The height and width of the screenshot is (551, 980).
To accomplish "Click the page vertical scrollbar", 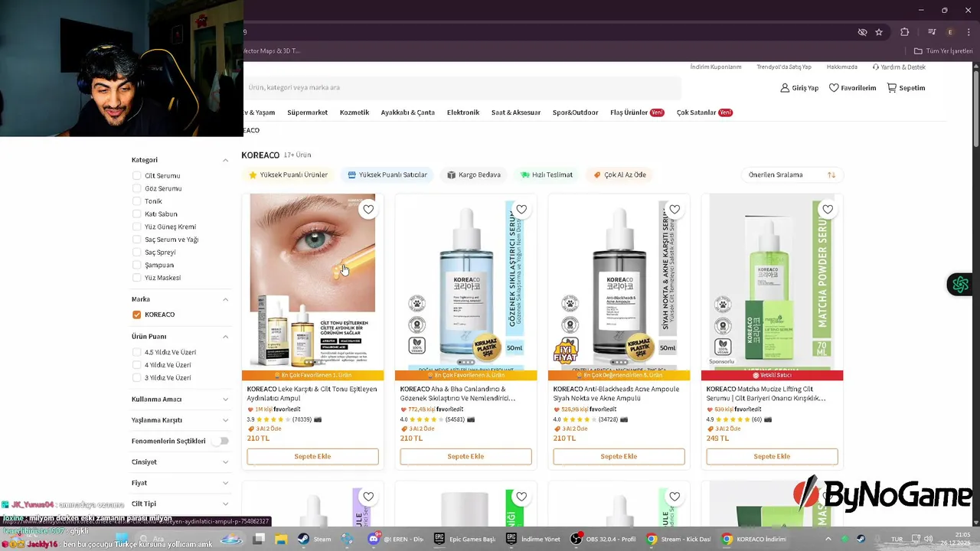I will click(x=975, y=107).
